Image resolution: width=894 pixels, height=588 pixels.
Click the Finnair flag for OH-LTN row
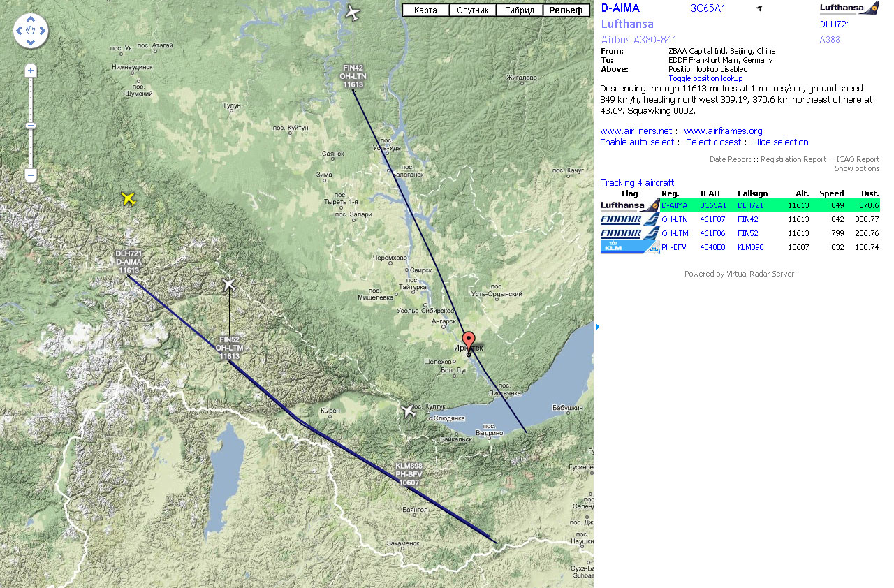click(x=630, y=219)
